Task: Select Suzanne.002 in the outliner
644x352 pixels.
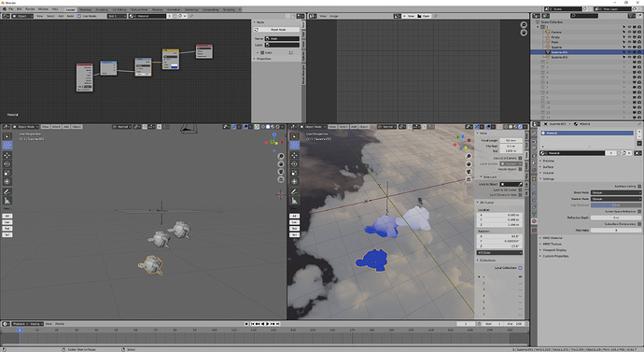Action: [559, 58]
